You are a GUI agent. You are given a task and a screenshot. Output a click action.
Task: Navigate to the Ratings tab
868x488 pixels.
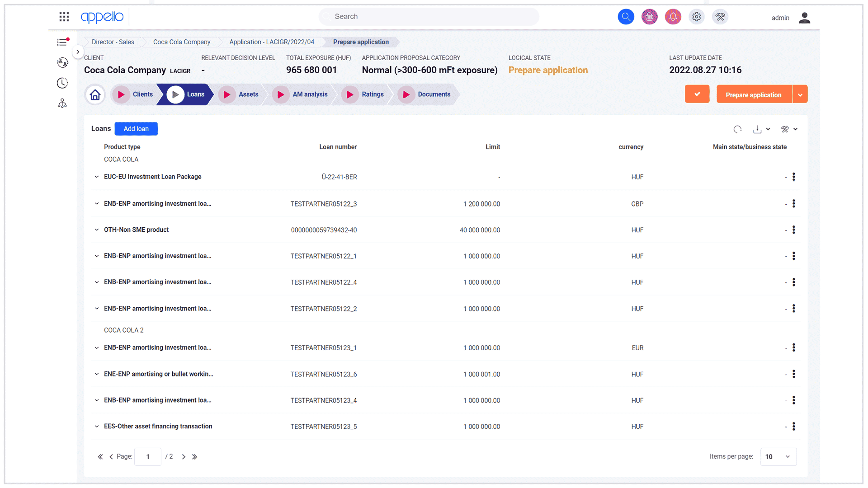tap(373, 94)
